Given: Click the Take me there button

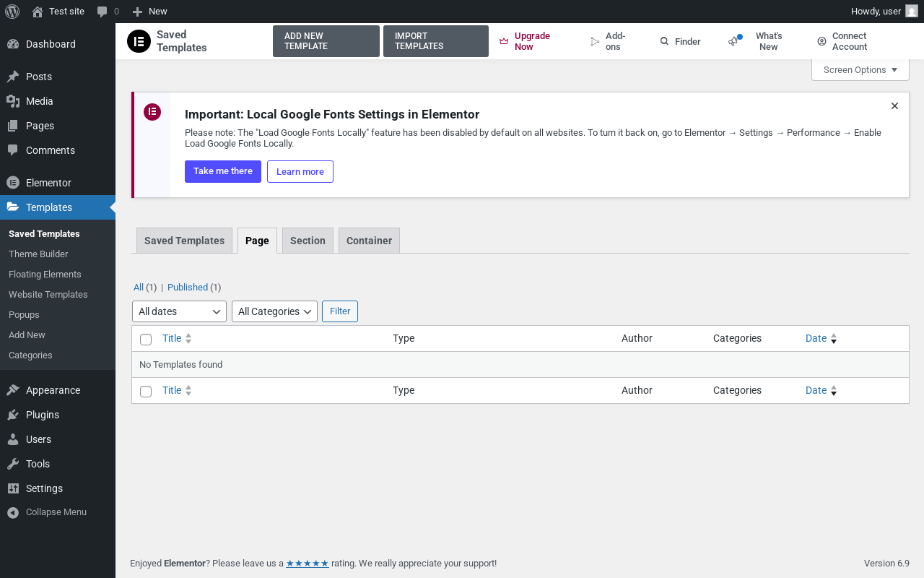Looking at the screenshot, I should [x=223, y=172].
